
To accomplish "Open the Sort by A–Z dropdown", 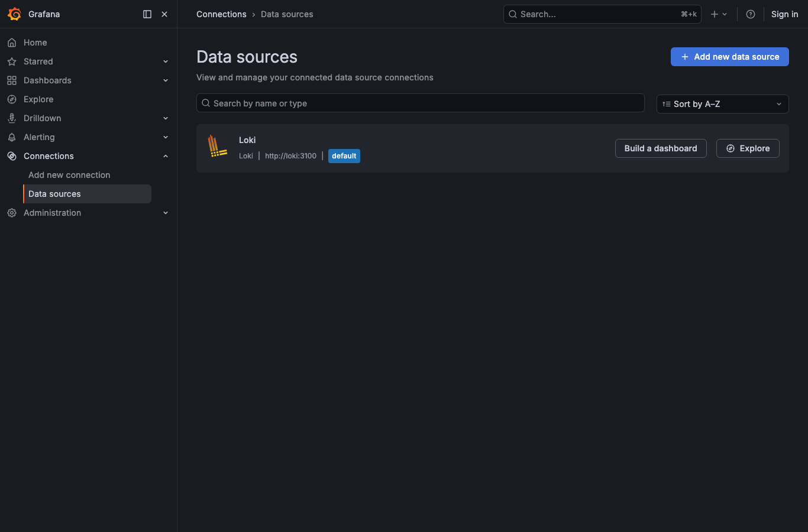I will pos(722,104).
